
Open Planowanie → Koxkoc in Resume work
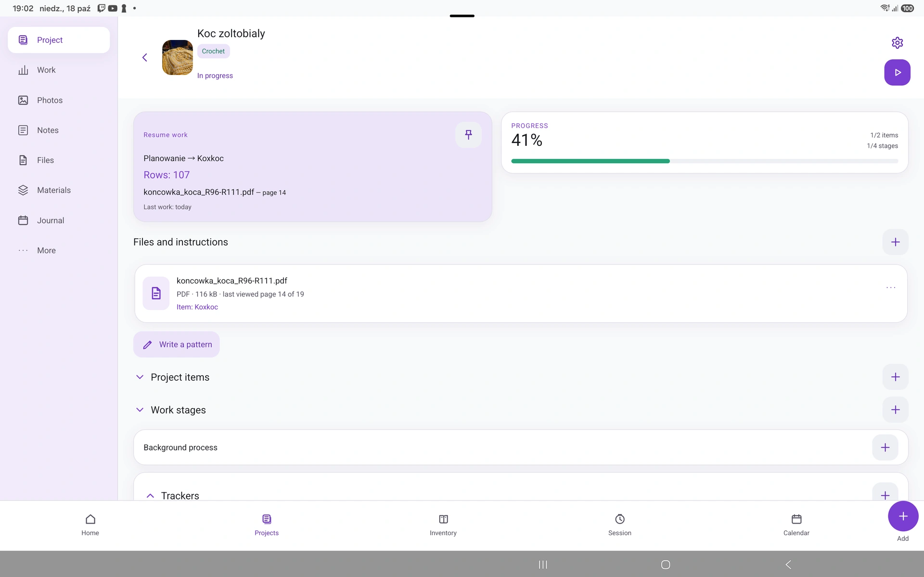(183, 158)
